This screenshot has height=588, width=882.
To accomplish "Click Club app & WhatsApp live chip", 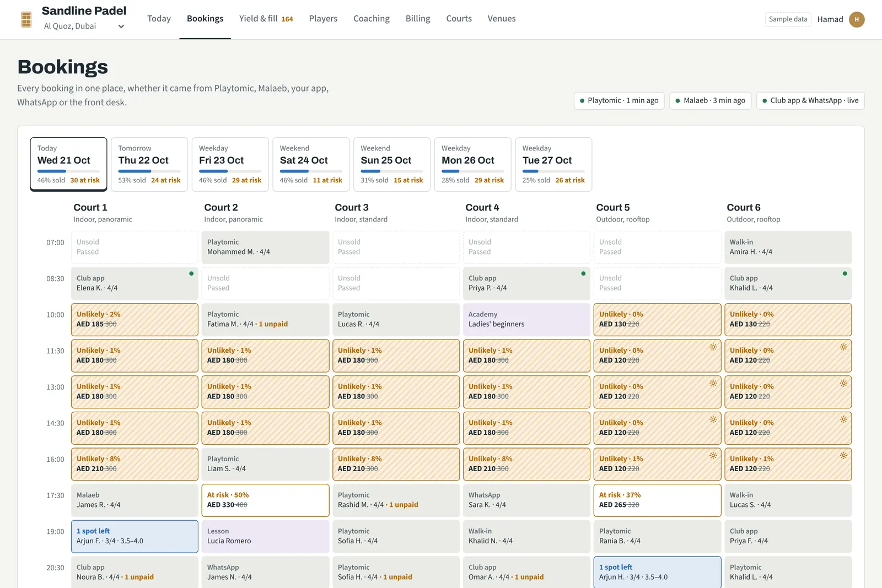I will click(810, 100).
